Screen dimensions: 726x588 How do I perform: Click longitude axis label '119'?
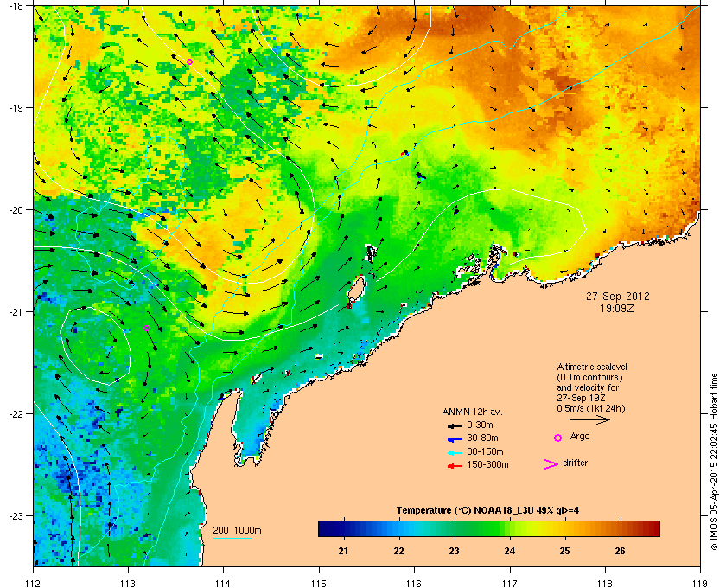tap(700, 583)
